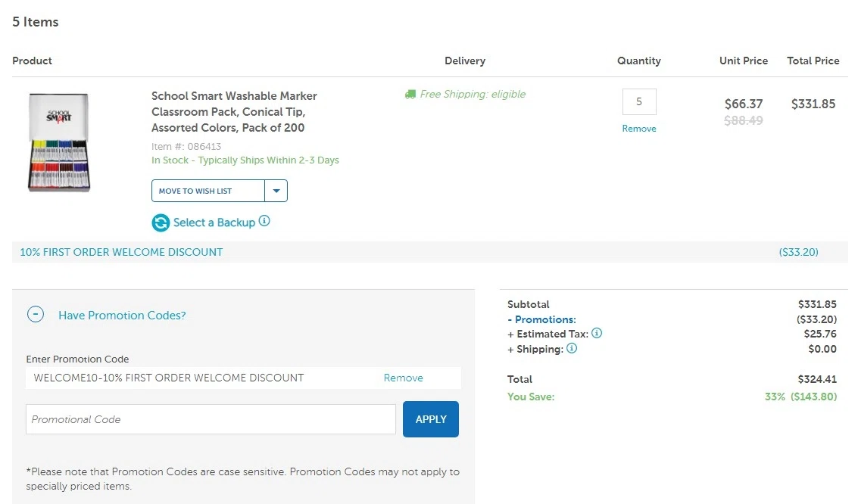Click the Free Shipping: eligible text
Viewport: 858px width, 504px height.
(473, 95)
